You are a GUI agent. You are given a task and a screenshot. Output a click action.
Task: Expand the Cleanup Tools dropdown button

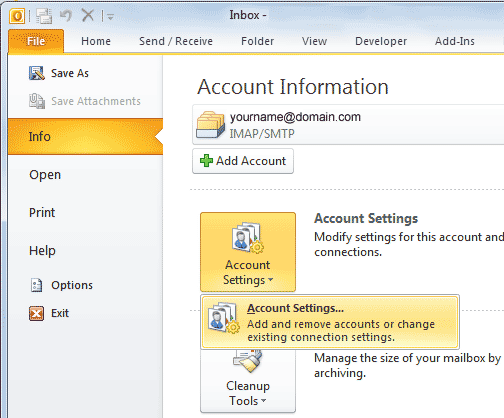click(x=248, y=380)
